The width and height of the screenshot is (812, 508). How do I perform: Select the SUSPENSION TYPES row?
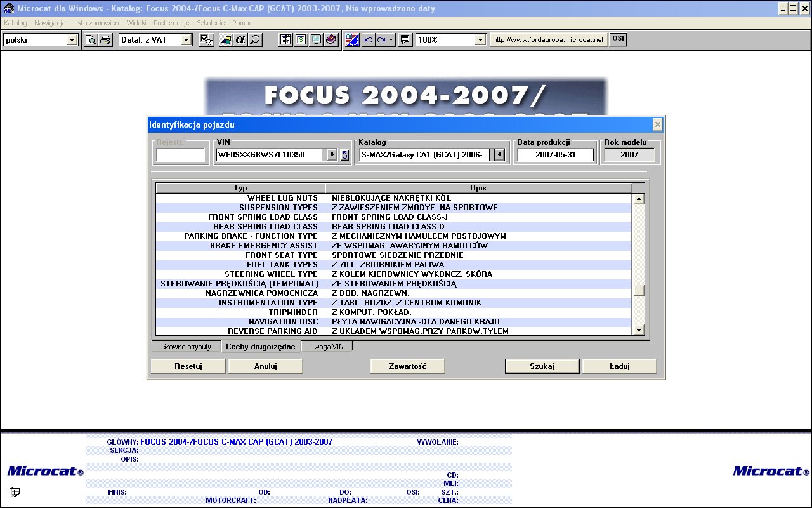(393, 208)
